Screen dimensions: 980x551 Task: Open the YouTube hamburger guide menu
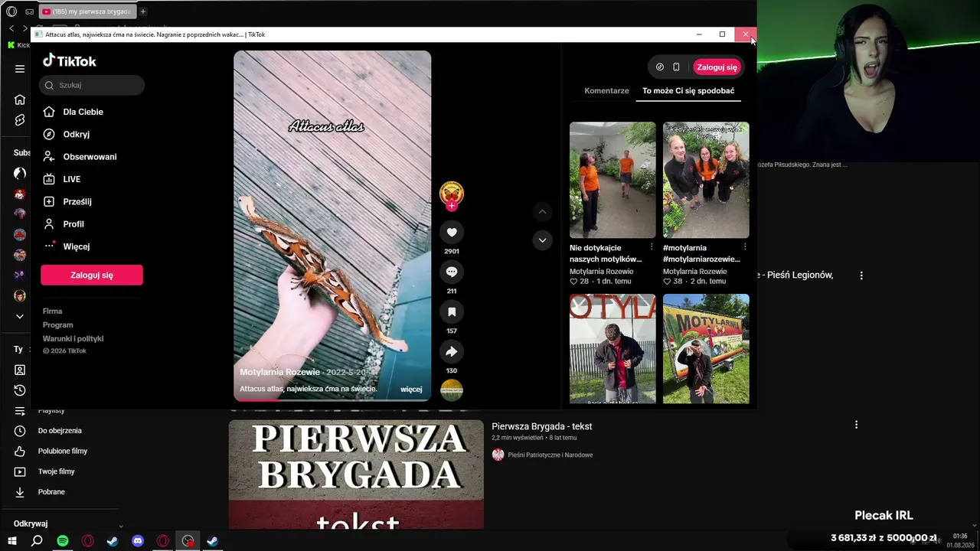(20, 69)
